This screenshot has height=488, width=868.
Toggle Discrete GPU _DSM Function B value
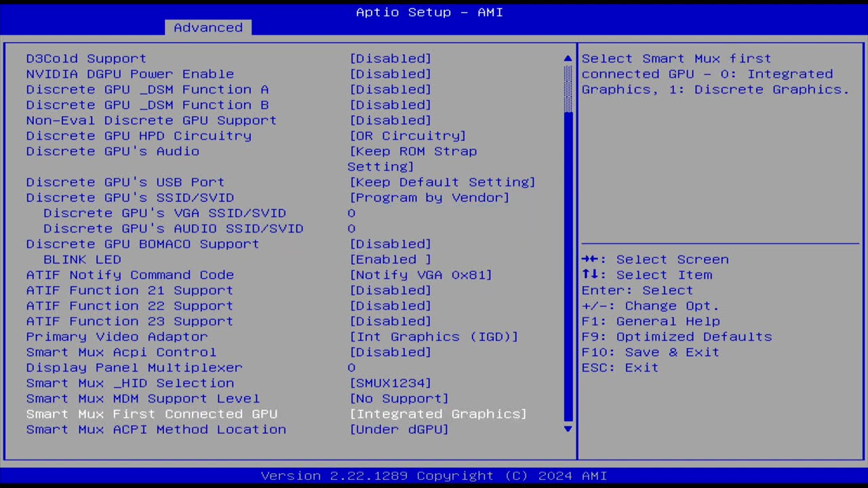click(391, 105)
